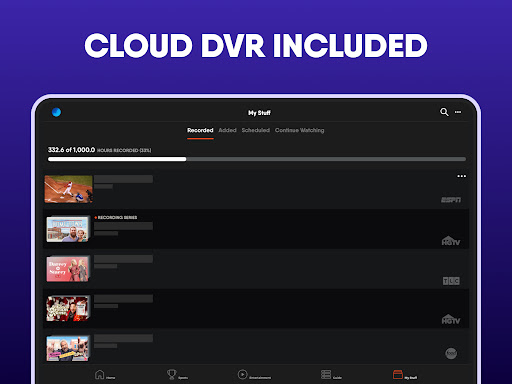Open the top-right three-dot overflow menu
The width and height of the screenshot is (512, 384).
point(458,112)
